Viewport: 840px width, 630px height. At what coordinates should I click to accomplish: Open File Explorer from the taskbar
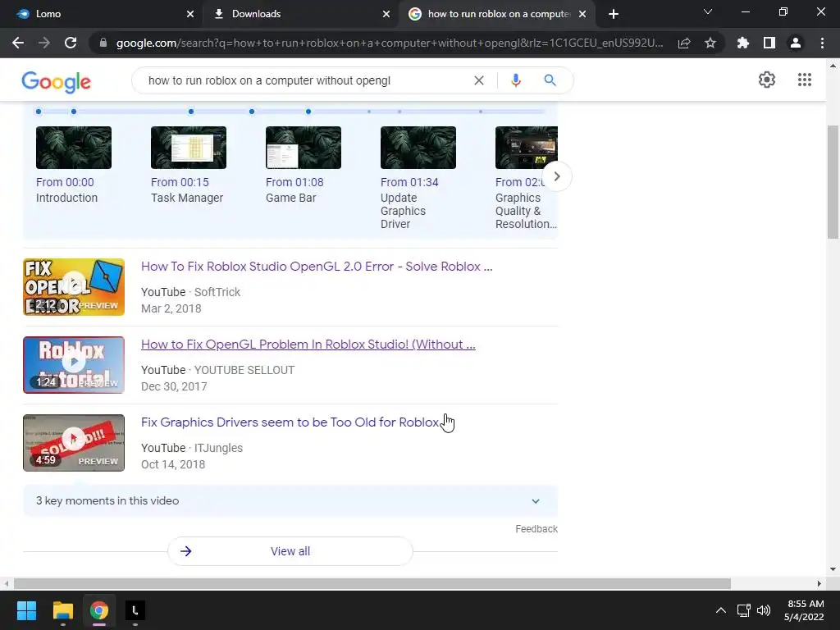click(x=62, y=610)
